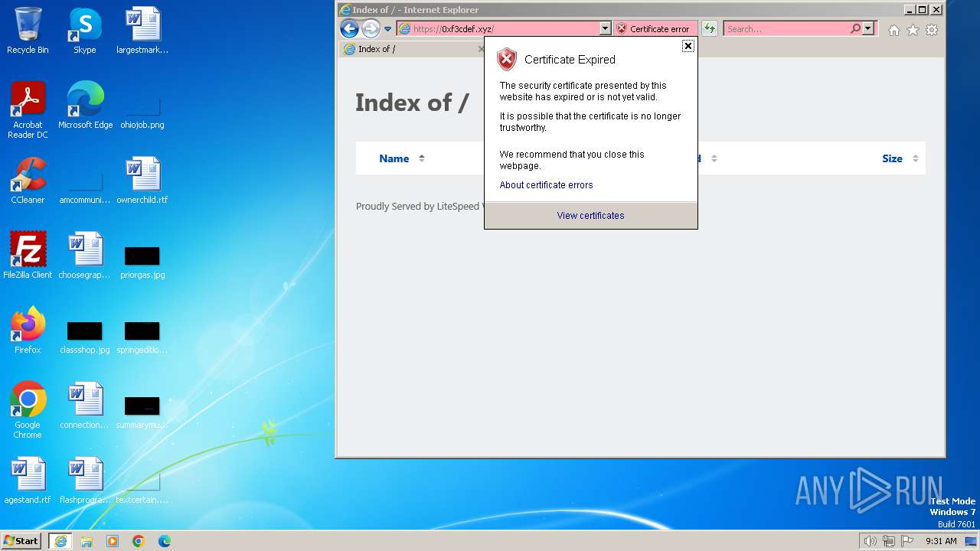Open Acrobat Reader DC shortcut
980x551 pixels.
(28, 110)
